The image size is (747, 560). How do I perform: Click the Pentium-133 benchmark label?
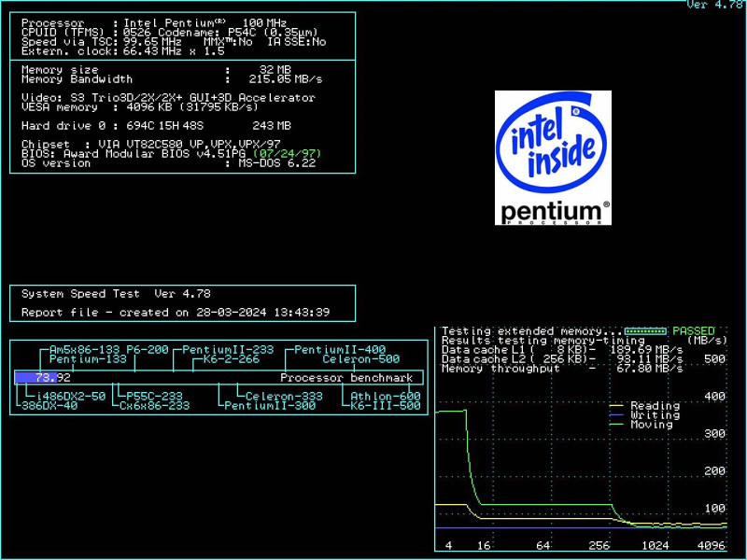(88, 359)
